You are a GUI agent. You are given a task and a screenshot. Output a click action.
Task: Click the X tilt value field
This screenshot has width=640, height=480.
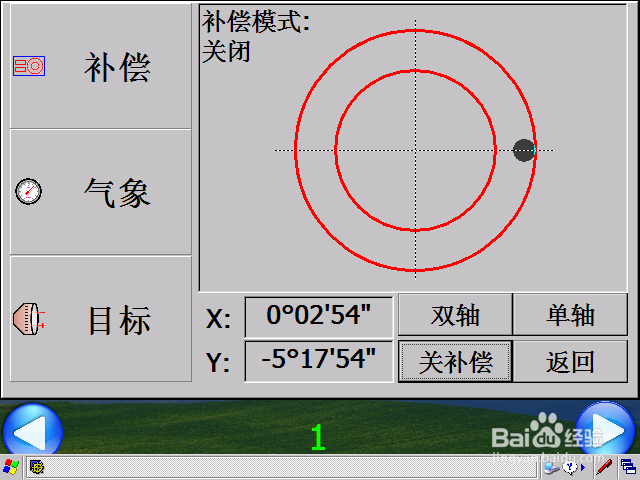(319, 317)
